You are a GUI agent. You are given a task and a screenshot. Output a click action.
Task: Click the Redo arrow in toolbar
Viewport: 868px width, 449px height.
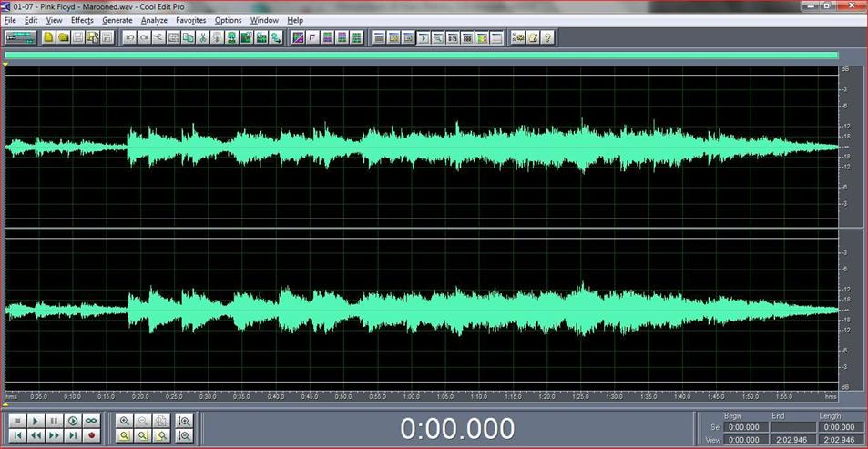point(145,37)
